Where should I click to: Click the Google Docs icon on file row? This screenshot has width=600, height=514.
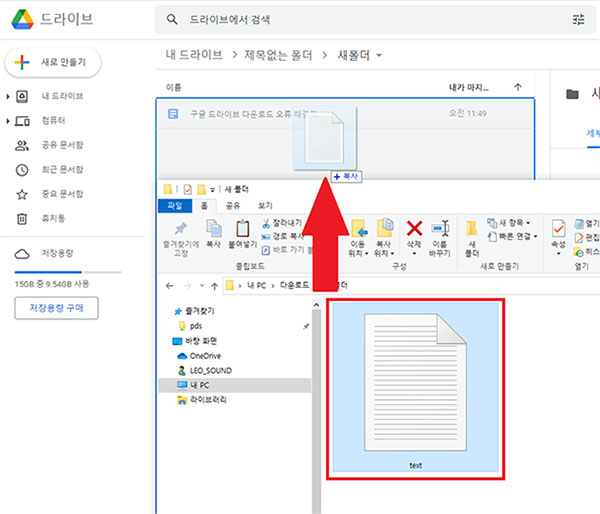tap(173, 114)
